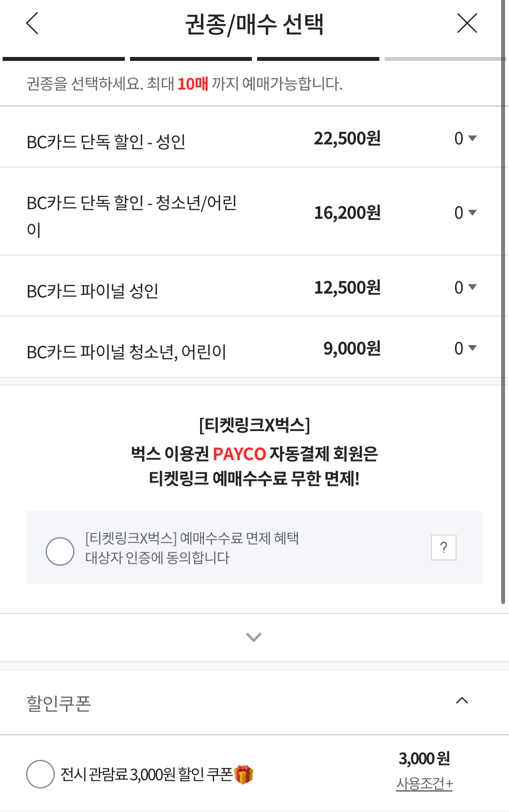The image size is (509, 812).
Task: Open quantity dropdown for BC카드 단독 할인 - 성인
Action: coord(465,139)
